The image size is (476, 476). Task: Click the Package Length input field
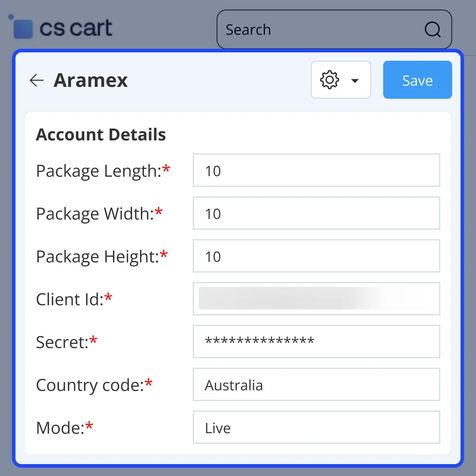click(316, 171)
